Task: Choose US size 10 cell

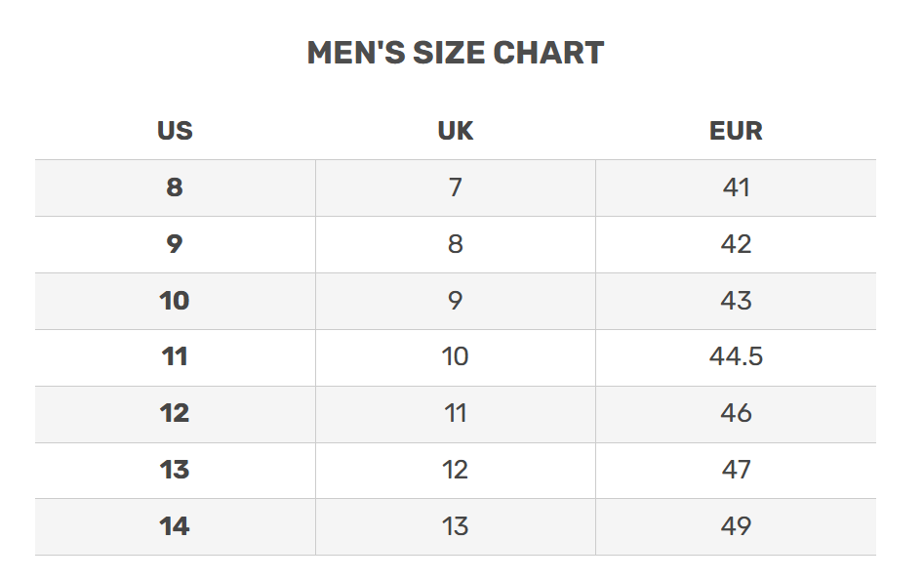Action: pyautogui.click(x=175, y=301)
